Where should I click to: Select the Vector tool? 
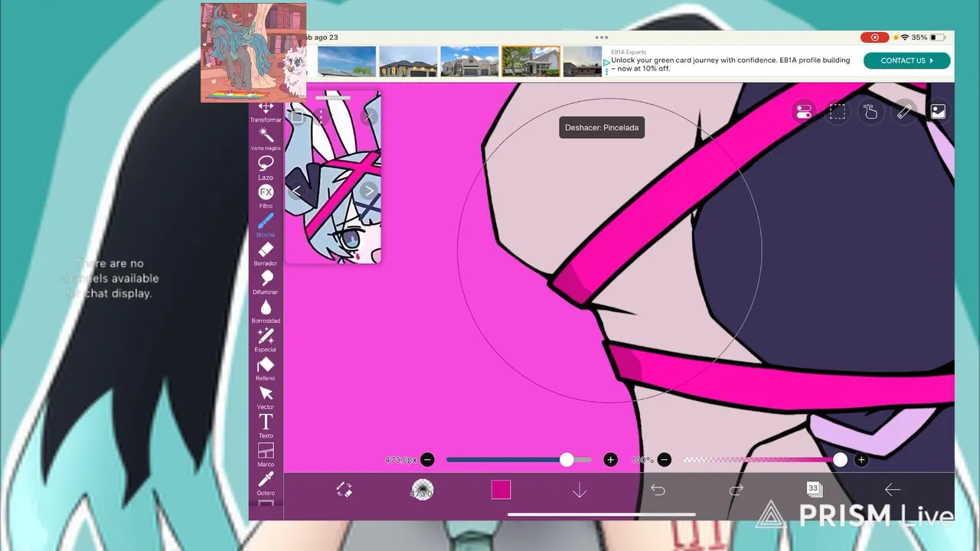coord(266,397)
